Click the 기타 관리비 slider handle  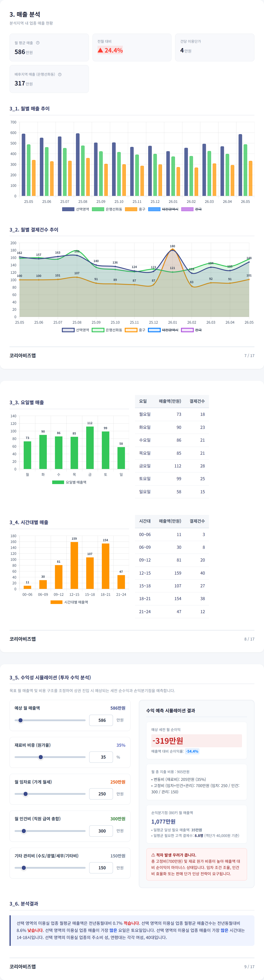pos(24,868)
